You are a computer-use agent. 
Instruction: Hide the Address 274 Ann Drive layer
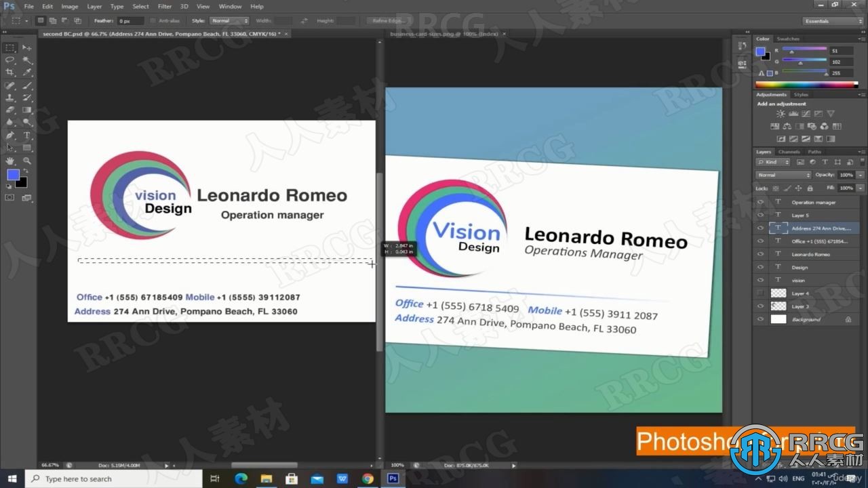pos(760,228)
